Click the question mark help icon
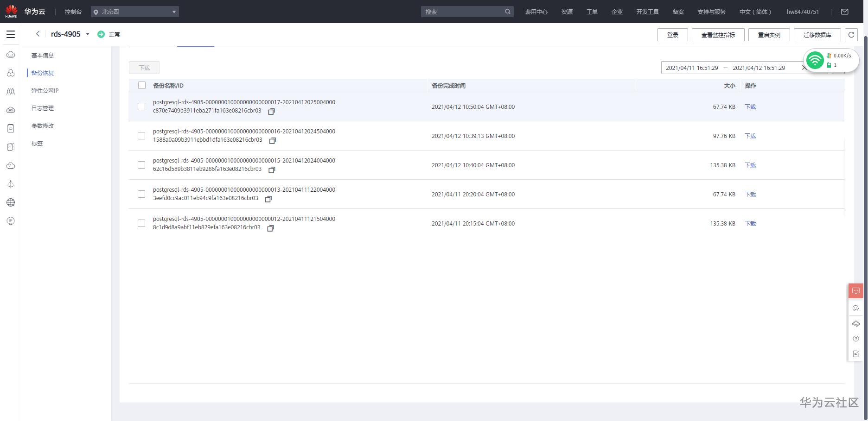This screenshot has width=868, height=421. [x=856, y=339]
